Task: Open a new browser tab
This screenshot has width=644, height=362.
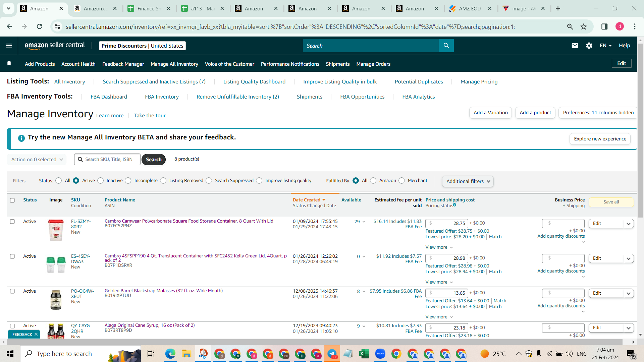Action: tap(558, 8)
